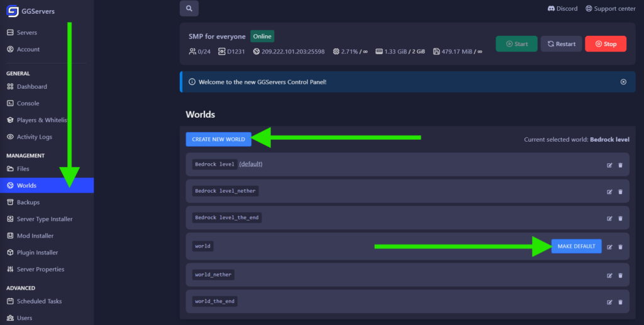Screen dimensions: 644x325
Task: Click the GGServers logo
Action: coord(12,11)
